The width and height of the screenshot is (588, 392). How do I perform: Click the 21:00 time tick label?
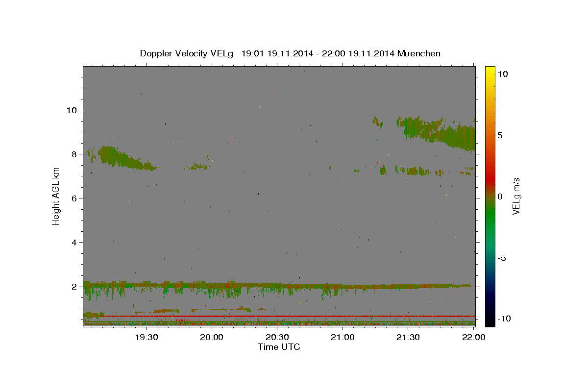coord(343,337)
